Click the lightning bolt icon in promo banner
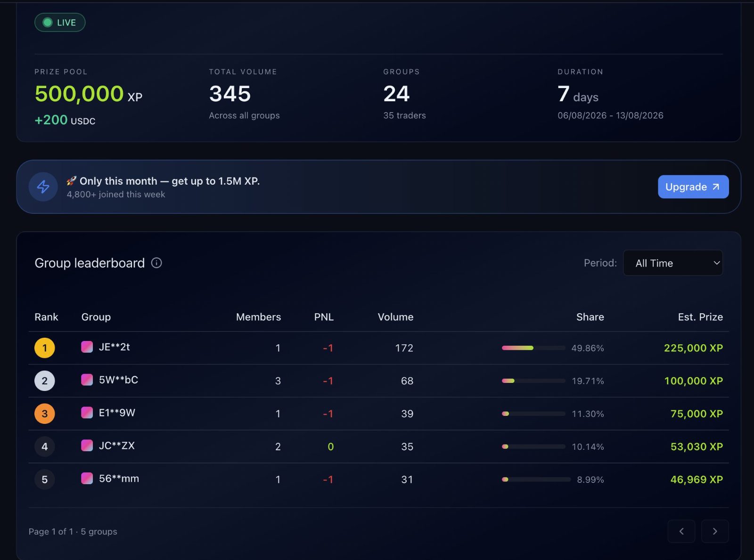 (x=43, y=187)
